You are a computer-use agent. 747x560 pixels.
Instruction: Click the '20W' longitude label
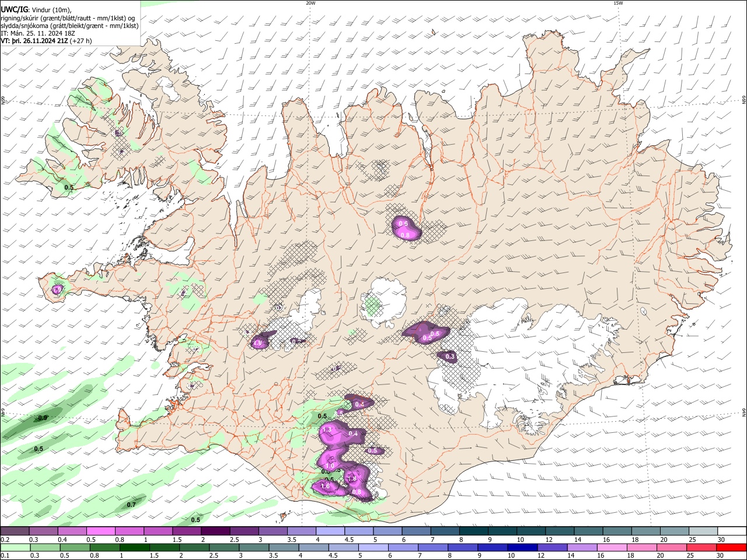tap(310, 3)
